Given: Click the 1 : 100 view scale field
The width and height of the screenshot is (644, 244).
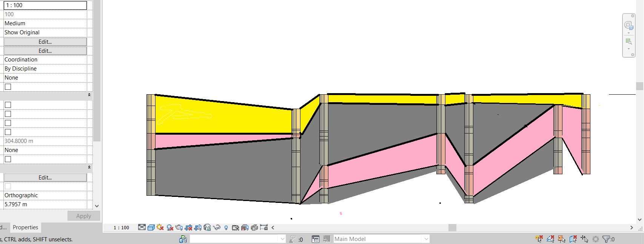Looking at the screenshot, I should point(45,5).
